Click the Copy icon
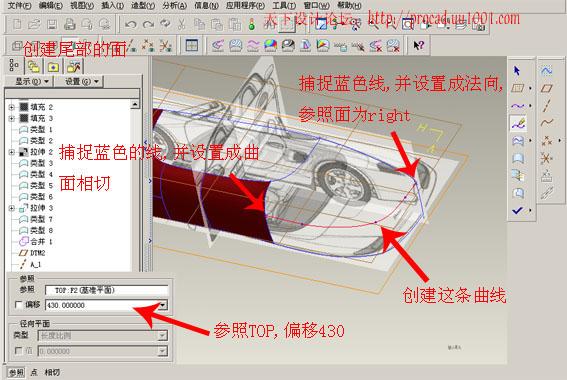Viewport: 567px width, 380px height. (199, 24)
